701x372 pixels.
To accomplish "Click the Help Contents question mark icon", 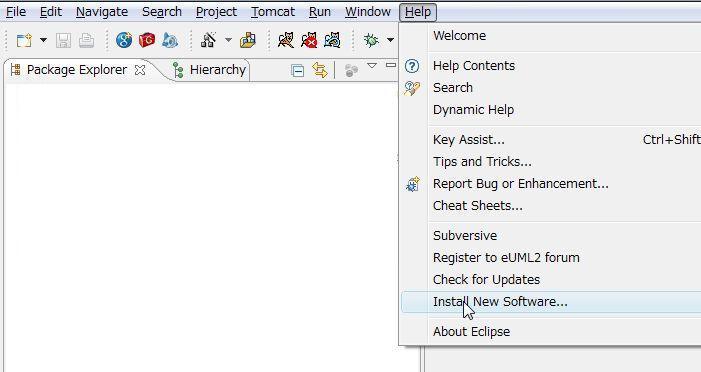I will tap(412, 66).
